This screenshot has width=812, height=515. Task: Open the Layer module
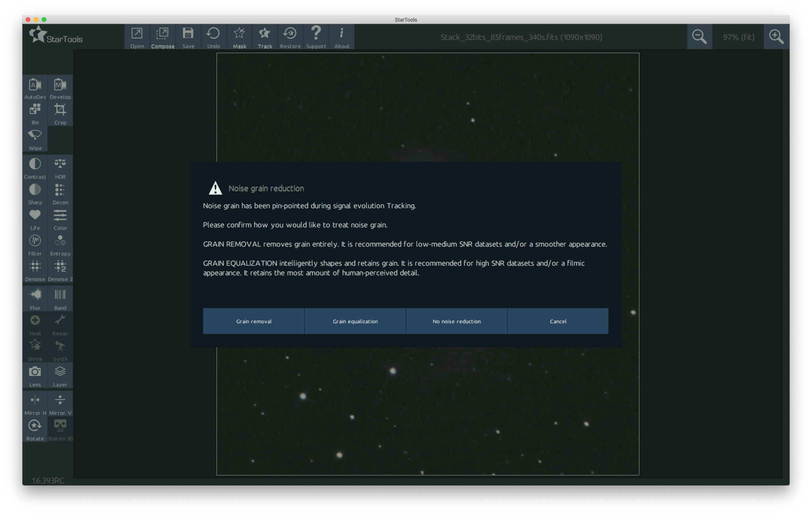[60, 376]
